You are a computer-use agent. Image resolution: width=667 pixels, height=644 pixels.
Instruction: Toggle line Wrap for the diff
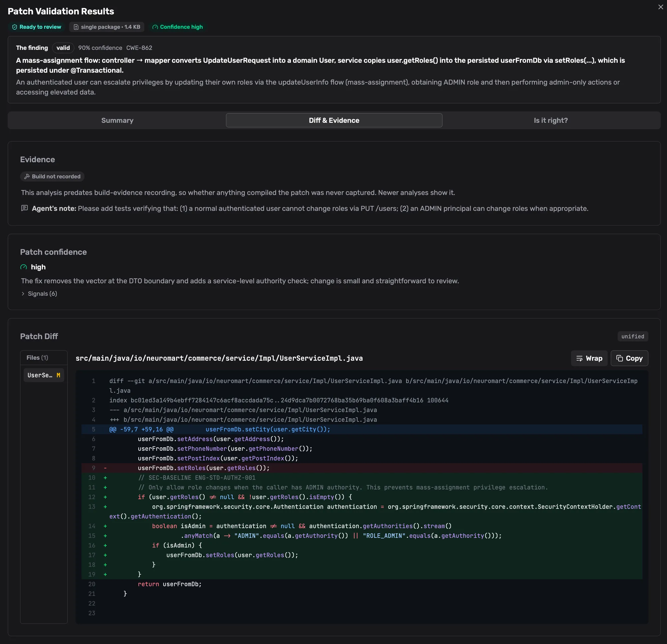coord(589,358)
